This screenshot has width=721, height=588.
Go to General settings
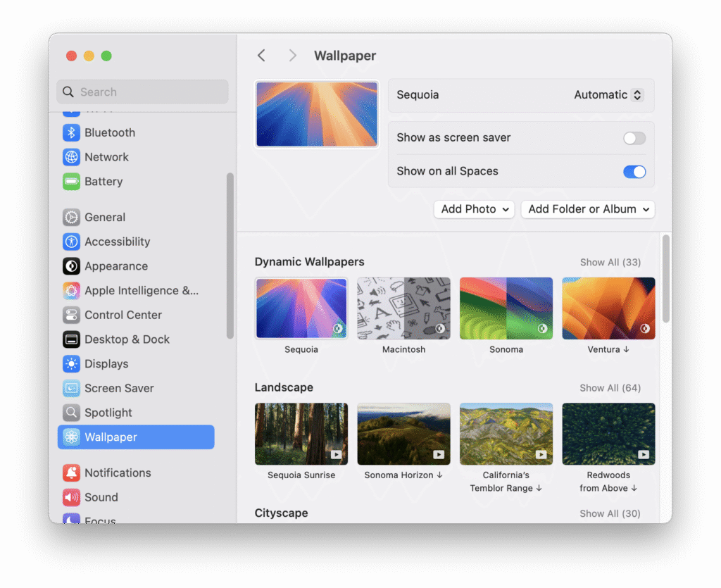pos(136,217)
